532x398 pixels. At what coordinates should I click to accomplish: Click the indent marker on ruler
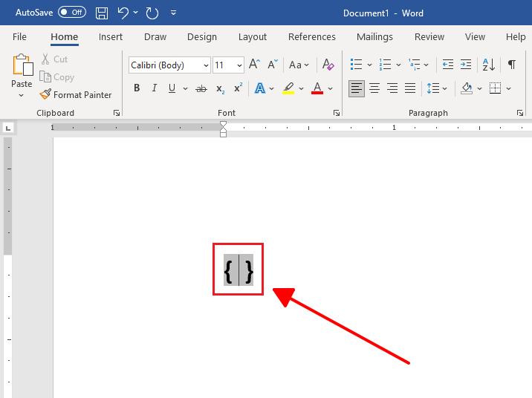pos(223,129)
